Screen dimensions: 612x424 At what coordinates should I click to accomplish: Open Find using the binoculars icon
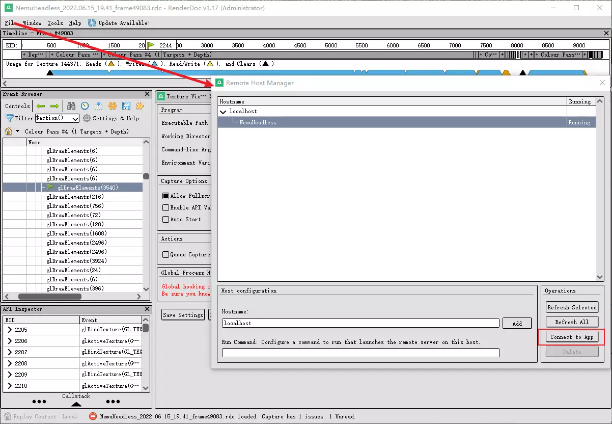pos(71,106)
